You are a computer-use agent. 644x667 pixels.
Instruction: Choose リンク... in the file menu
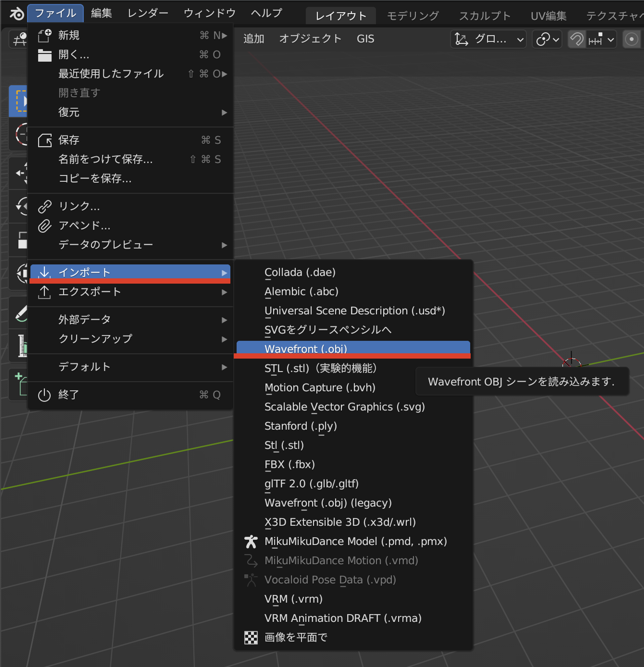(130, 206)
